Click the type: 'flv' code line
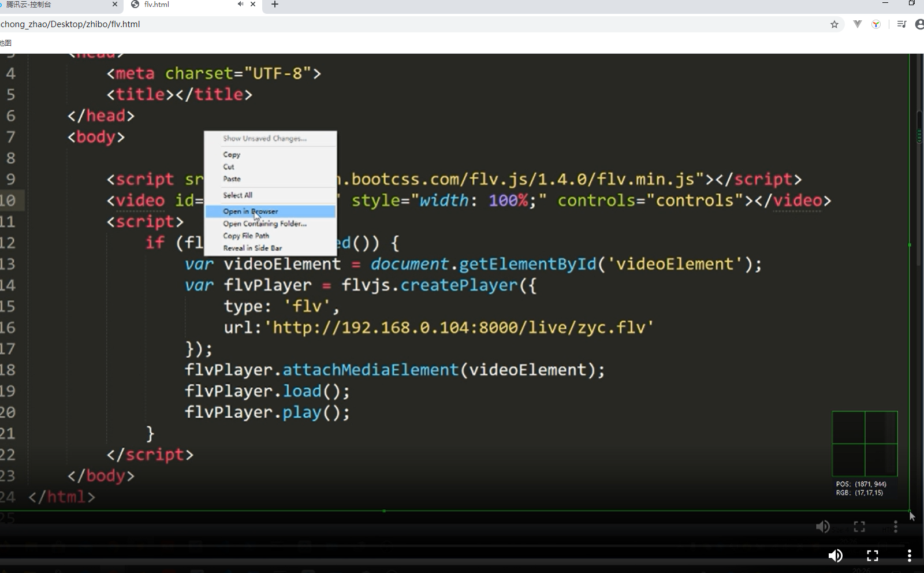This screenshot has height=573, width=924. (282, 306)
